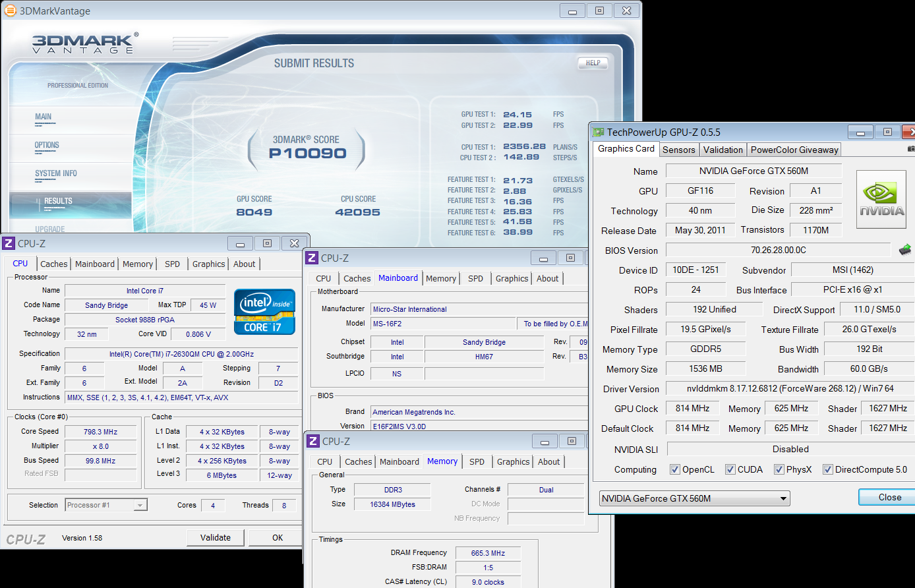Maximize the 3DMarkVantage window
915x588 pixels.
(599, 11)
